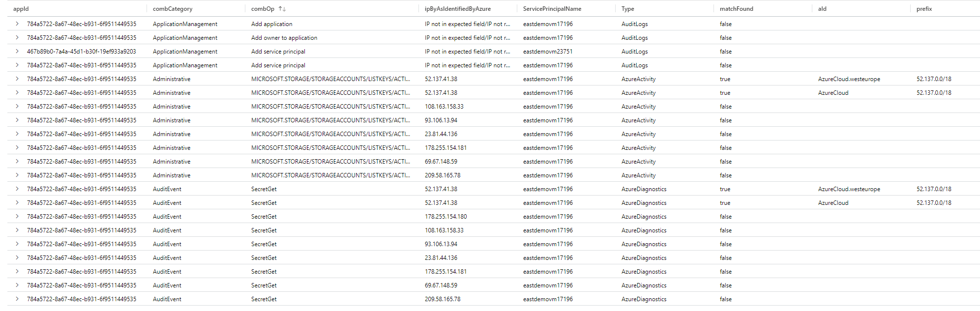Expand the row with appId starting 467b89b0
980x311 pixels.
pos(17,51)
